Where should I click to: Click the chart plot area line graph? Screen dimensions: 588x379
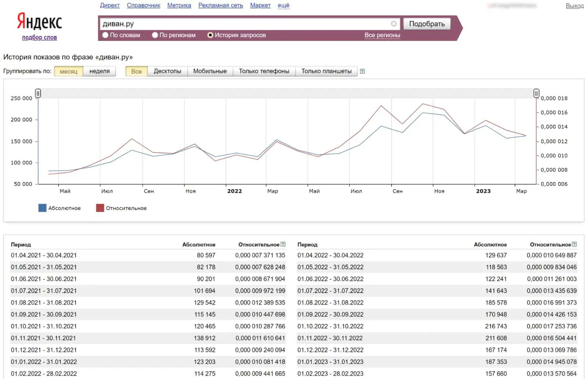(x=287, y=141)
